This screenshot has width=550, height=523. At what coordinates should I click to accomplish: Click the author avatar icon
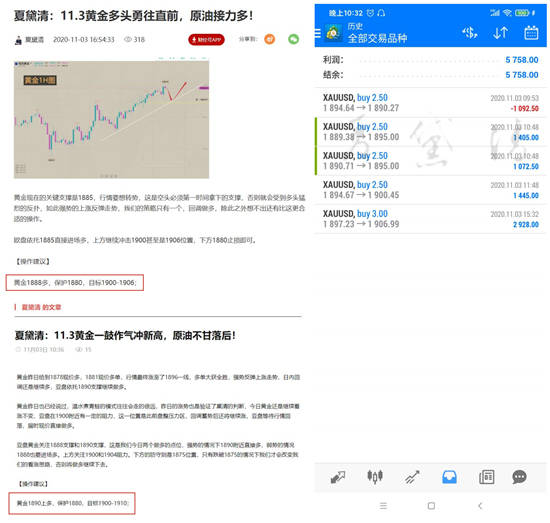coord(18,40)
